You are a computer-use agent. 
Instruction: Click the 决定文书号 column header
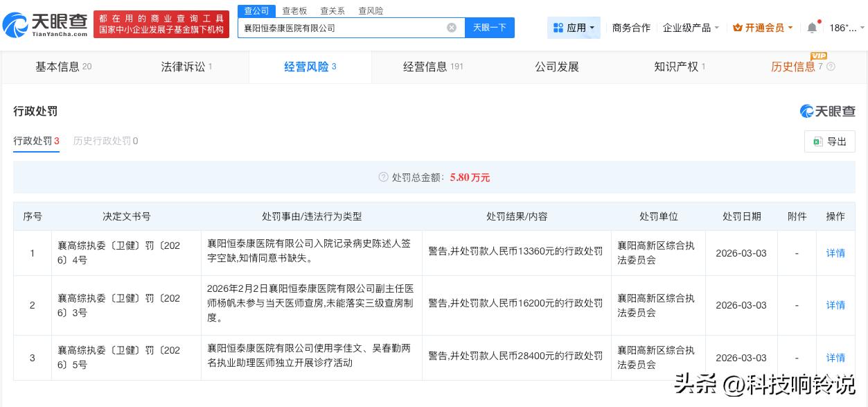(126, 216)
